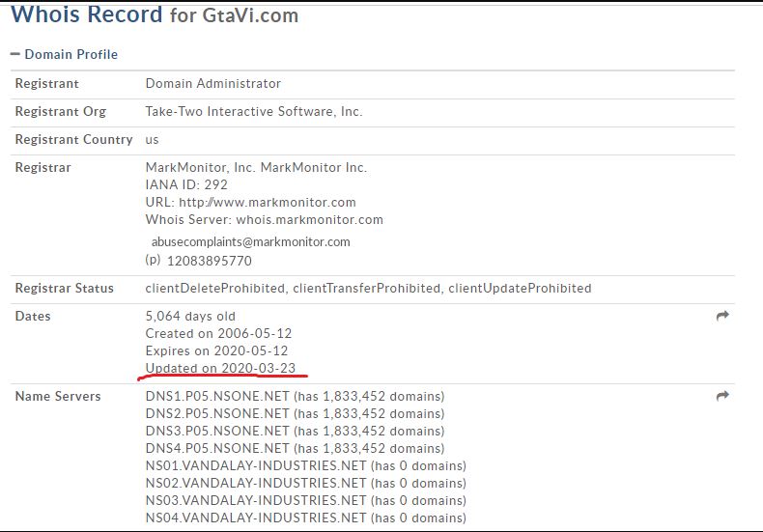Click the arrow icon in Dates row

point(721,316)
